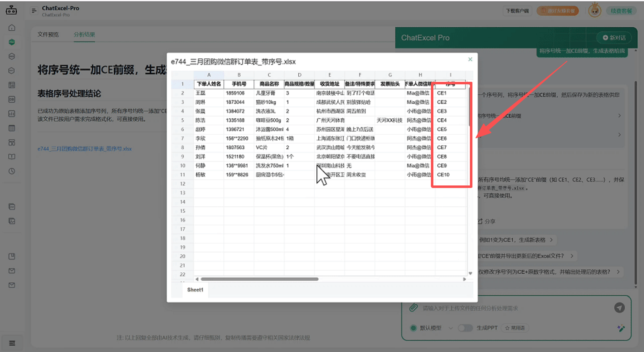Screen dimensions: 644x352
Task: Open the database icon in sidebar
Action: click(11, 99)
